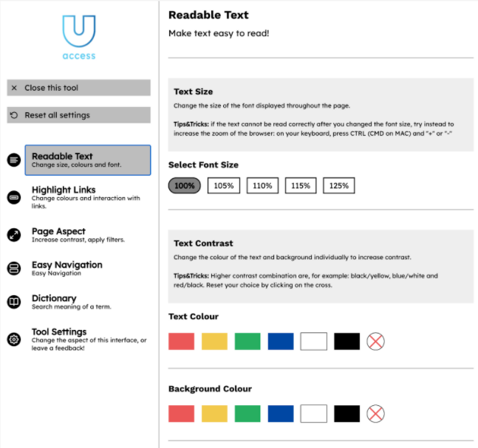478x448 pixels.
Task: Reset text colour with the red cross
Action: tap(376, 341)
